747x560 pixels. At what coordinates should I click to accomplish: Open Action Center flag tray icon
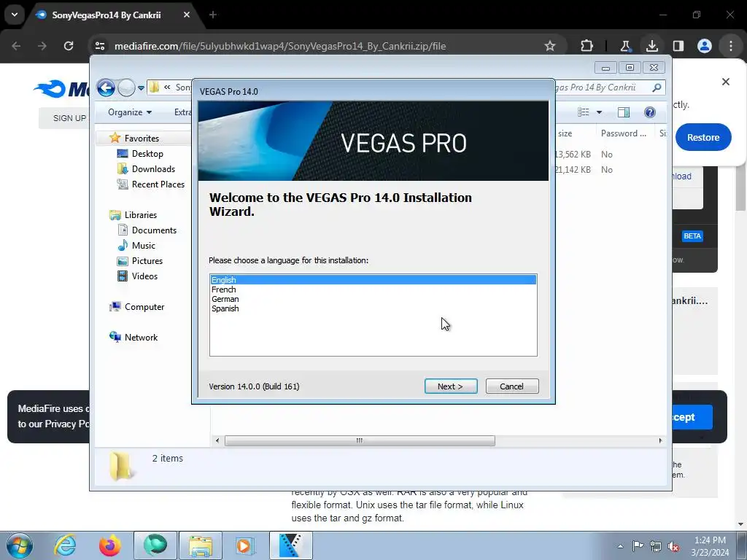(638, 546)
